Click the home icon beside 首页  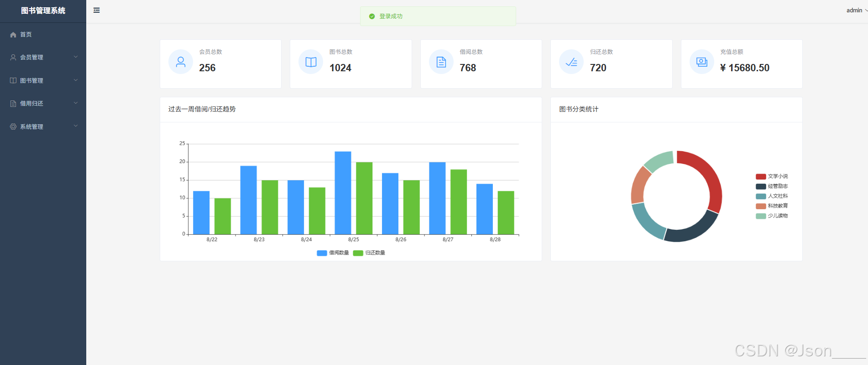13,35
